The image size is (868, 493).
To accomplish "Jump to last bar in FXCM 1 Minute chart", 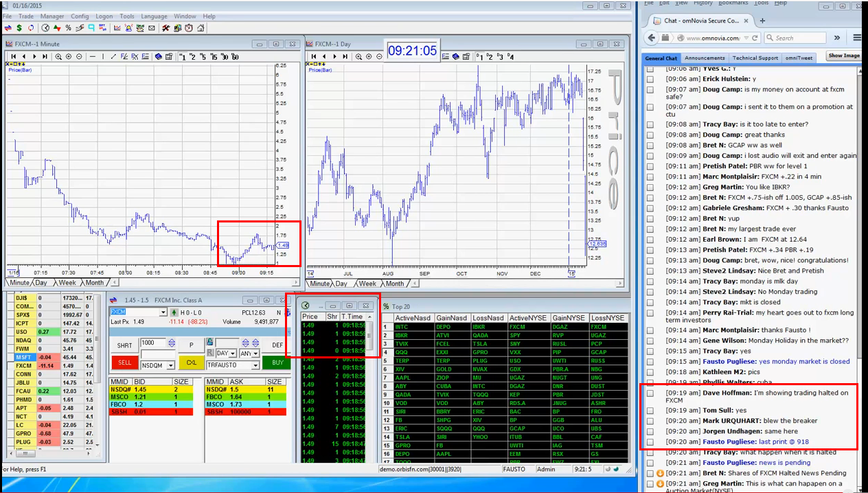I will [45, 56].
